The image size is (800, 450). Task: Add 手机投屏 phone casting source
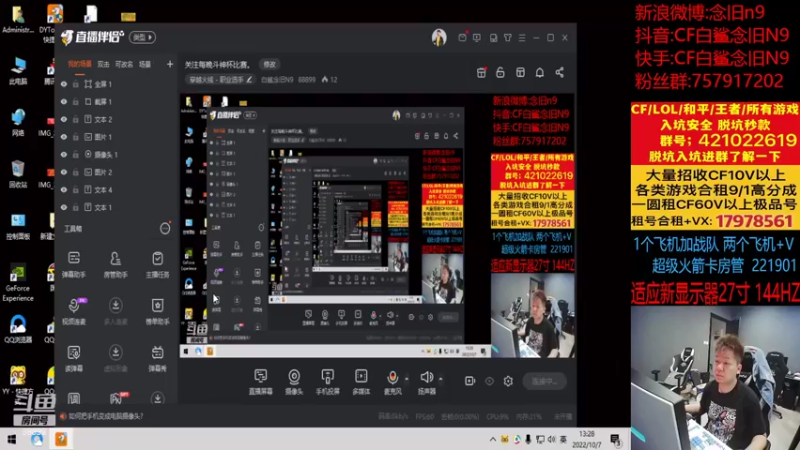coord(328,382)
